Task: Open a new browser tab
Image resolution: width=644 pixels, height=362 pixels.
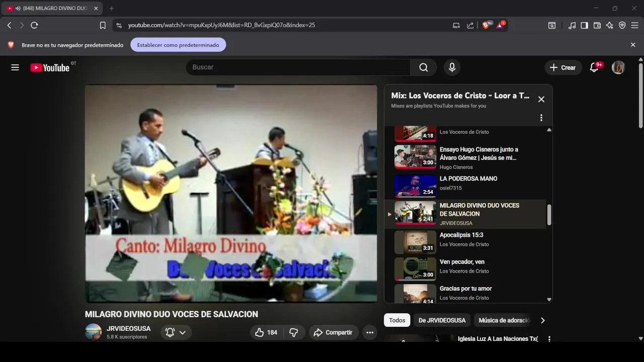Action: [x=112, y=8]
